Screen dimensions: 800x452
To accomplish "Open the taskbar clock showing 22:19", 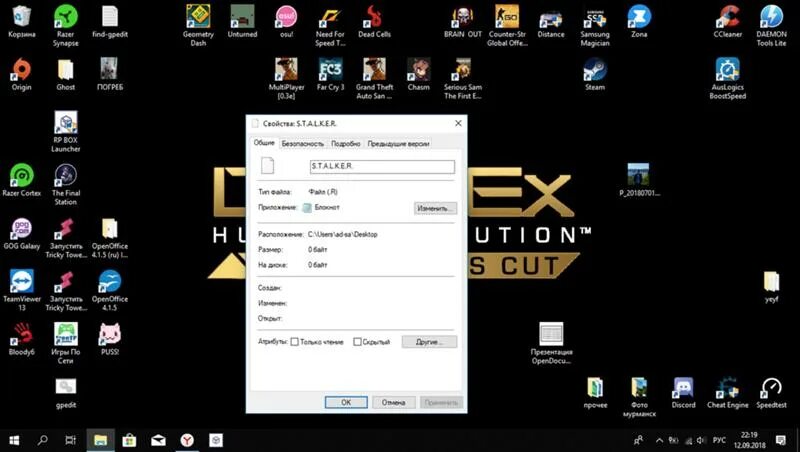I will [x=749, y=440].
